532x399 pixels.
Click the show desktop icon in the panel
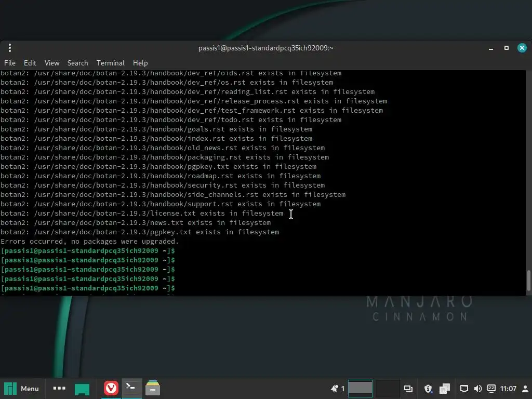click(82, 389)
